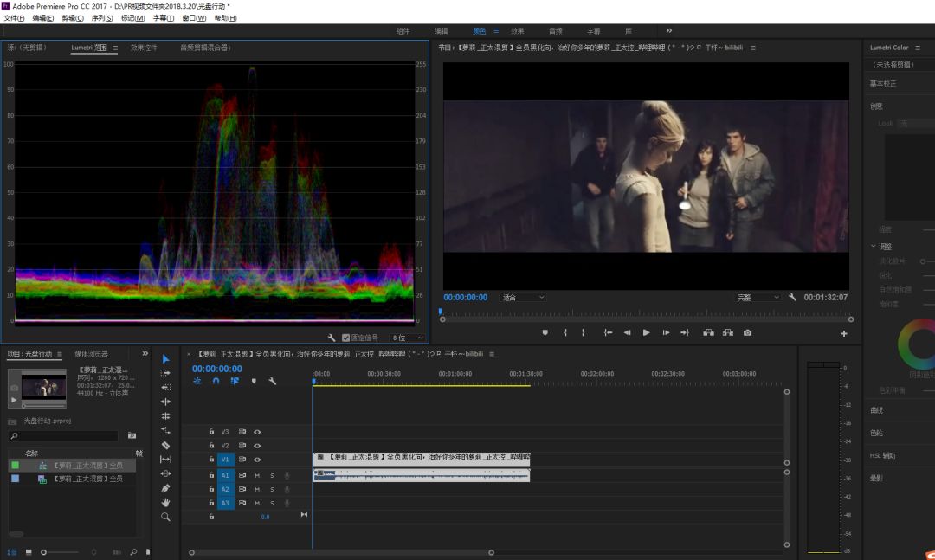This screenshot has height=560, width=935.
Task: Expand workspace overflow chevrons
Action: [669, 30]
